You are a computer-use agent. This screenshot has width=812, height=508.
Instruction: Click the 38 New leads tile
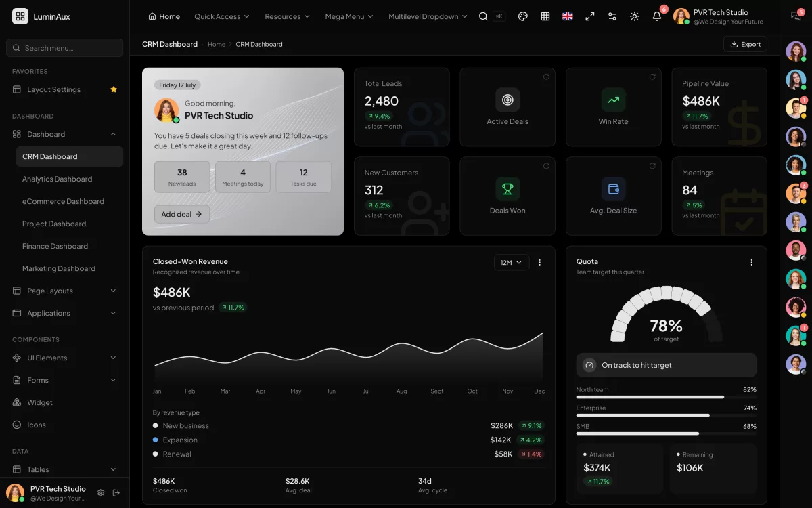(182, 177)
